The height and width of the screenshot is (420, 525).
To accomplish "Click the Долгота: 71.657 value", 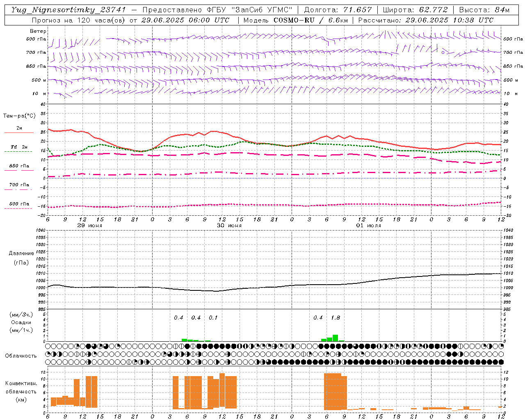I will coord(338,10).
